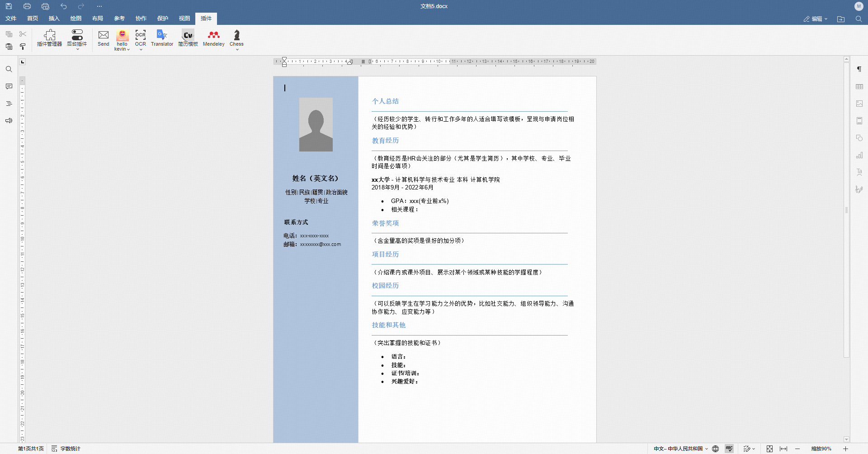This screenshot has width=868, height=454.
Task: Click the Save icon in the title bar
Action: 9,6
